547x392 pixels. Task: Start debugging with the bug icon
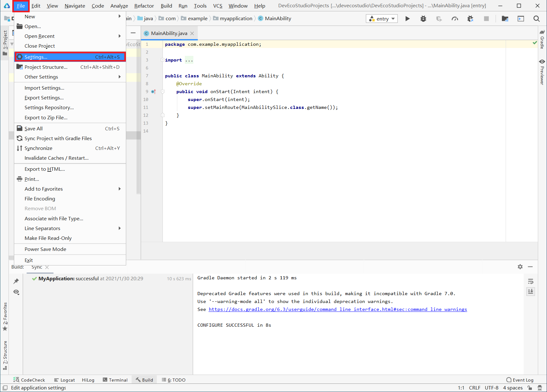(x=423, y=19)
